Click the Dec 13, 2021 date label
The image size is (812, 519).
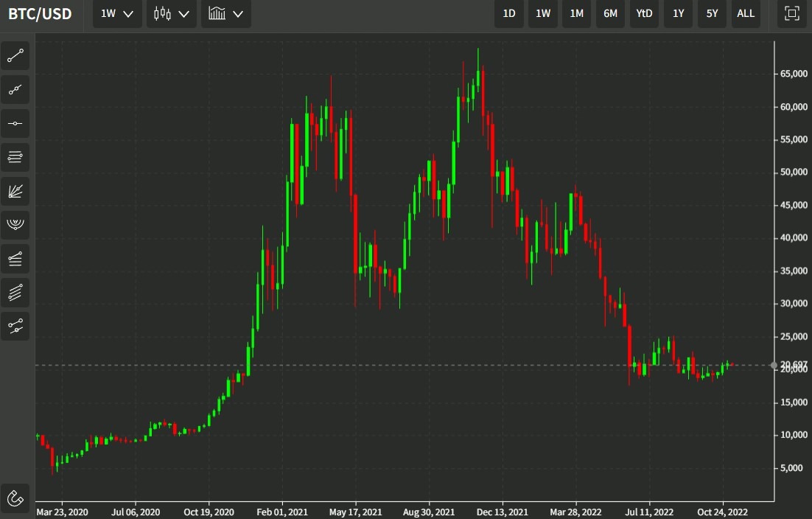pos(503,512)
